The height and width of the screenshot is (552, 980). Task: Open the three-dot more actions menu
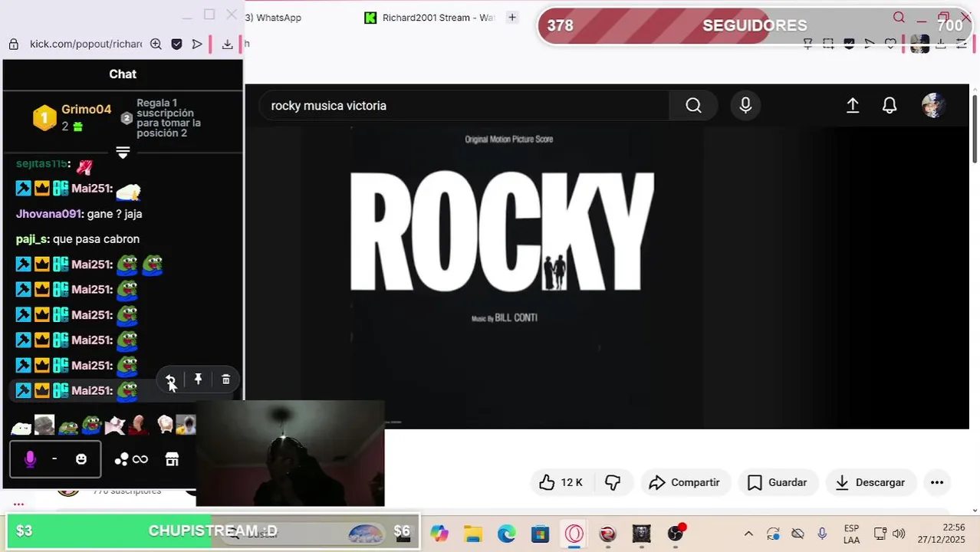click(x=937, y=482)
